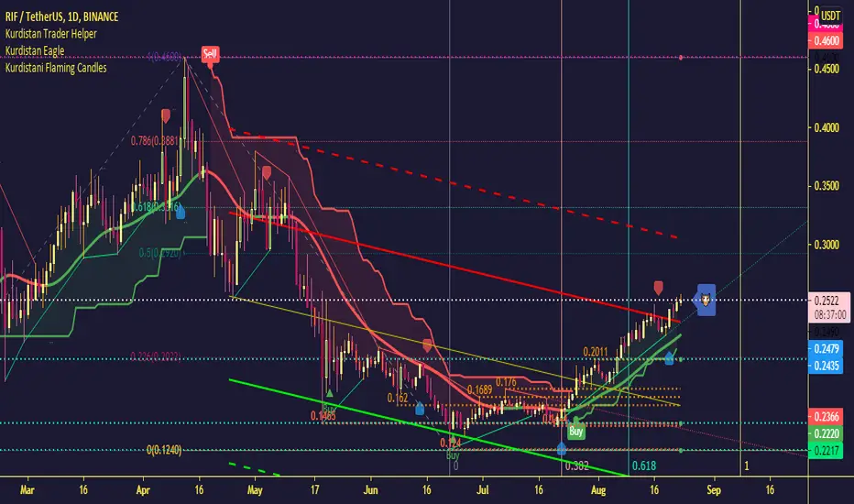Click the Fibonacci 0.5(0.2920) level label

coord(159,253)
